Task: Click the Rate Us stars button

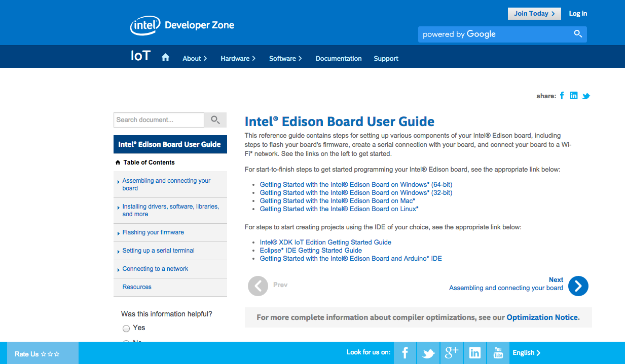Action: 43,353
